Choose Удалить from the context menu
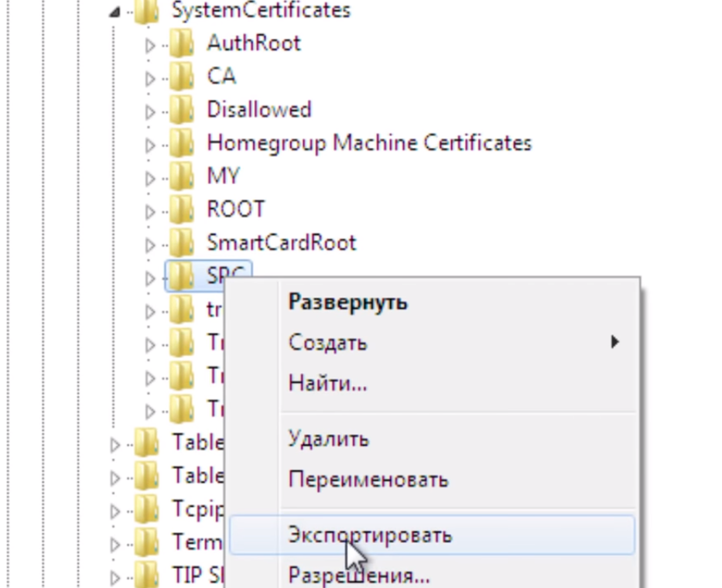The width and height of the screenshot is (722, 588). (x=328, y=439)
